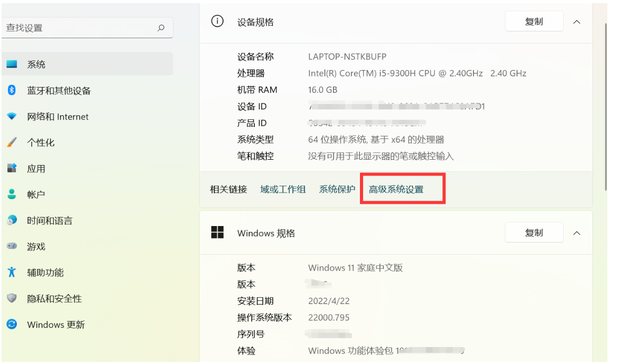Click the 机带 RAM label

coord(257,90)
